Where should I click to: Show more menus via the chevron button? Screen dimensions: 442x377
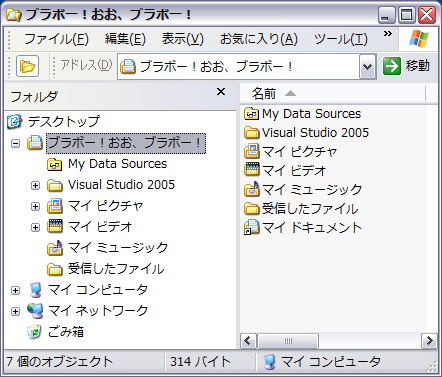click(x=387, y=34)
